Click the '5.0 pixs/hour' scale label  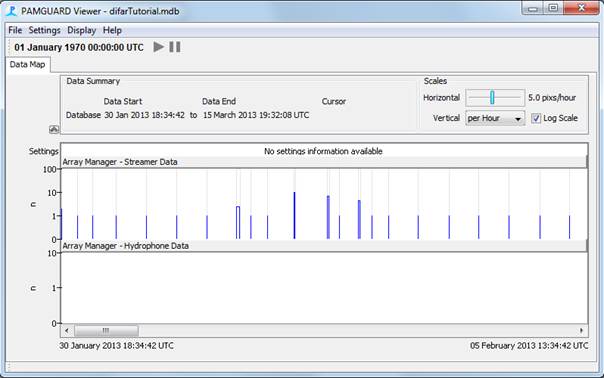552,97
